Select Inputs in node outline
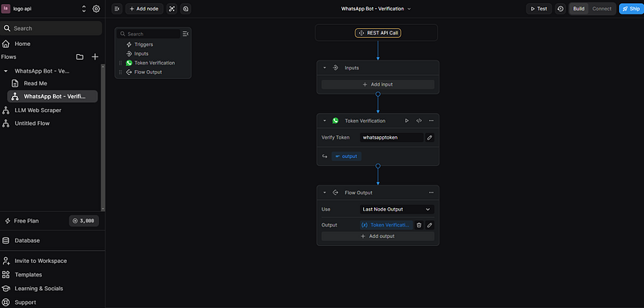 (x=142, y=54)
